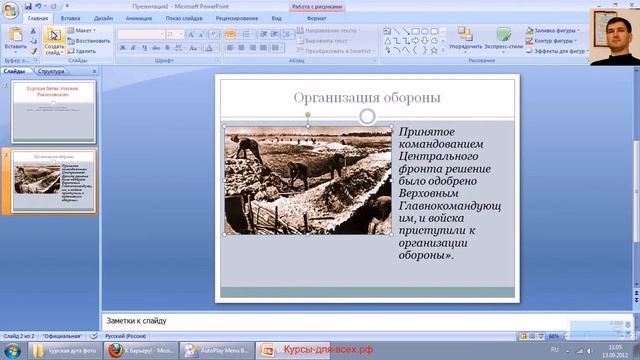Expand Эффекты для фигур menu

pos(556,51)
